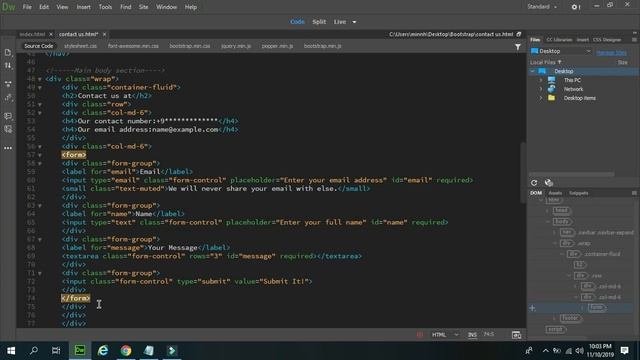Expand the Network tree node
This screenshot has height=360, width=640.
pyautogui.click(x=541, y=89)
